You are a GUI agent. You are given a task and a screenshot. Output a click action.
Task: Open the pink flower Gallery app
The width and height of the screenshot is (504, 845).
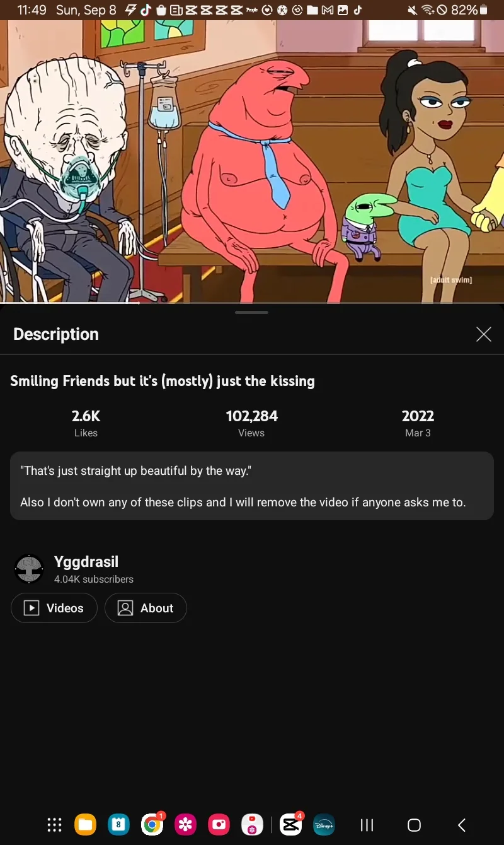tap(185, 824)
